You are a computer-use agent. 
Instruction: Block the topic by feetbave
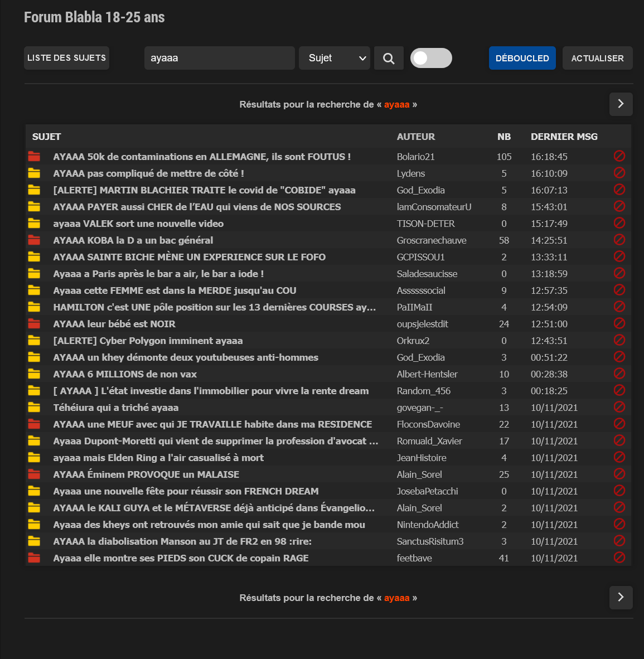[619, 558]
